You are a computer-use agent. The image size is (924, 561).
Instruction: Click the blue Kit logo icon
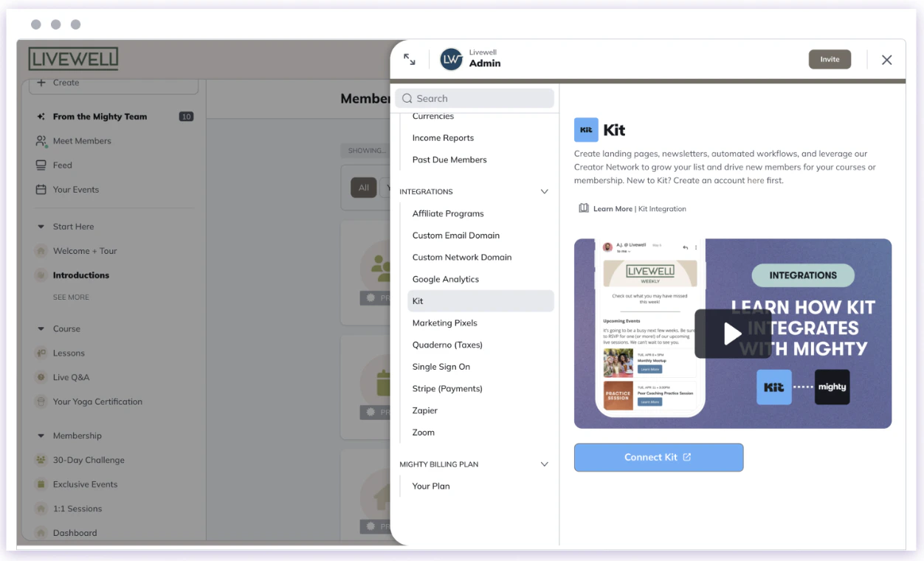(x=586, y=130)
